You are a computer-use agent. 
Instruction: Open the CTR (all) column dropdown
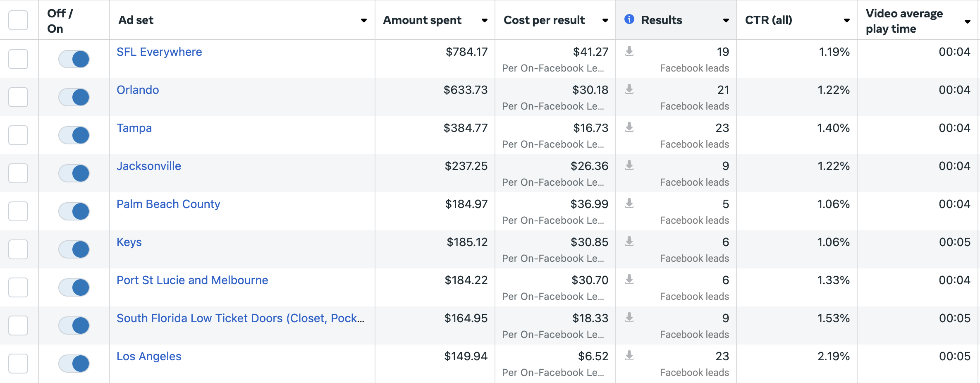[x=847, y=20]
